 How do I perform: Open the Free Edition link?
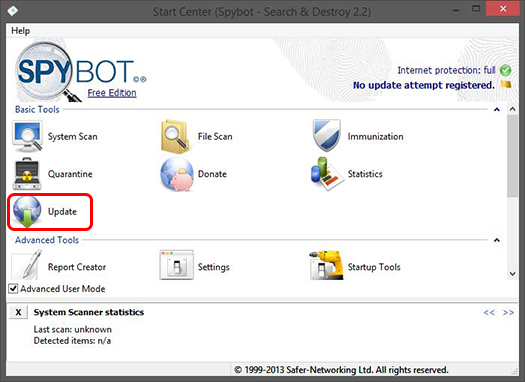point(112,93)
